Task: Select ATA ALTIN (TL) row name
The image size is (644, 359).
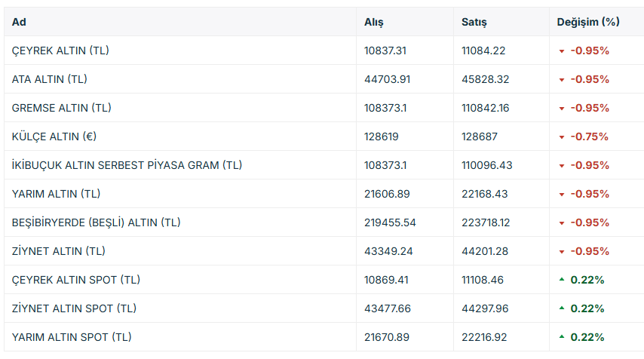Action: (49, 79)
